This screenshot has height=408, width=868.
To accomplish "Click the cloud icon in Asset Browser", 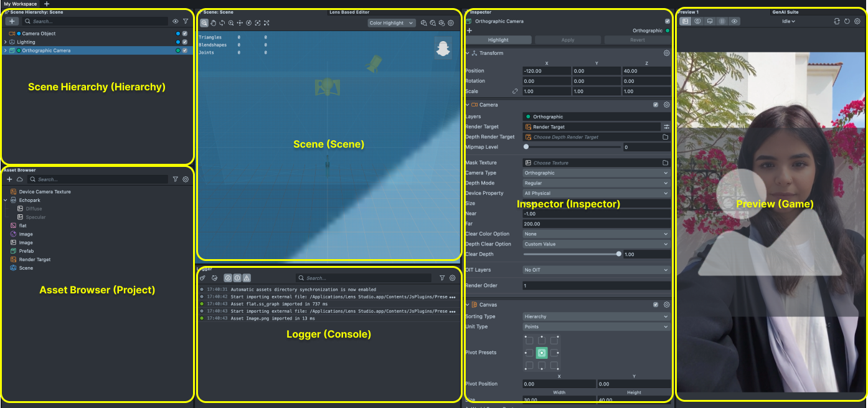I will click(x=19, y=179).
